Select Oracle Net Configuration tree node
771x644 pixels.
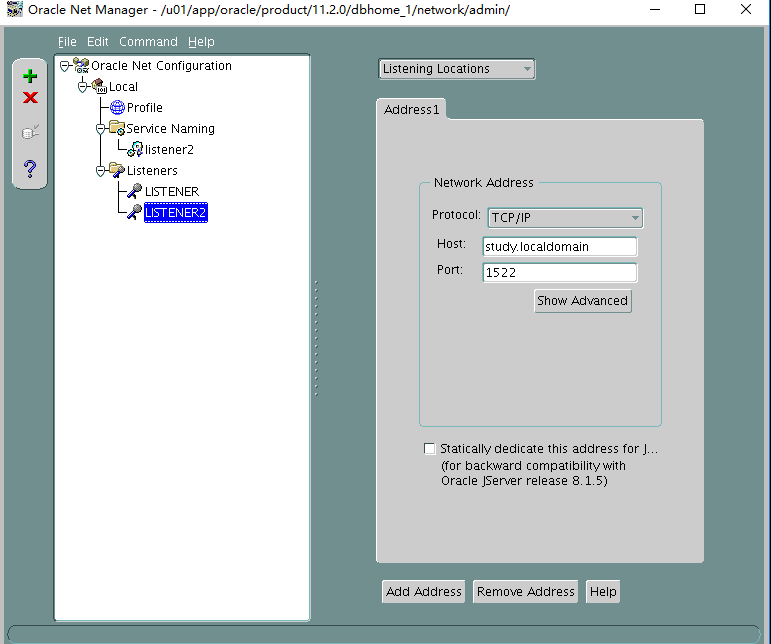(x=161, y=65)
